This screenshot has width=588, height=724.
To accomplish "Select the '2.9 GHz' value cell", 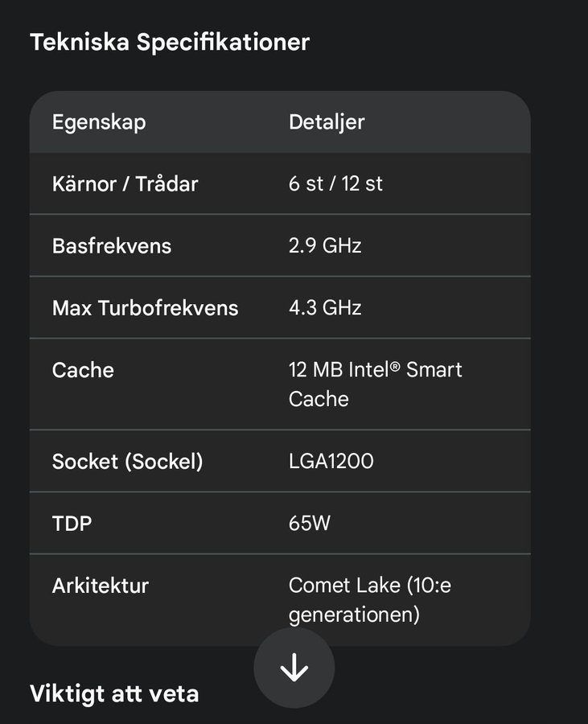I will point(325,245).
